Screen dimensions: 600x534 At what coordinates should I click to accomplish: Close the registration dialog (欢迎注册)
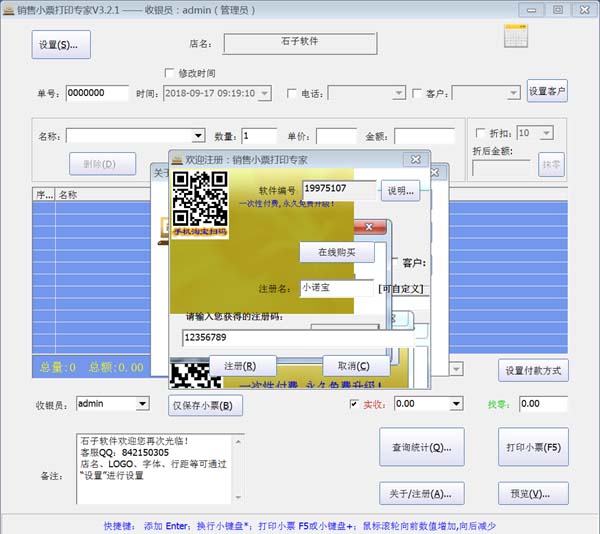tap(416, 160)
